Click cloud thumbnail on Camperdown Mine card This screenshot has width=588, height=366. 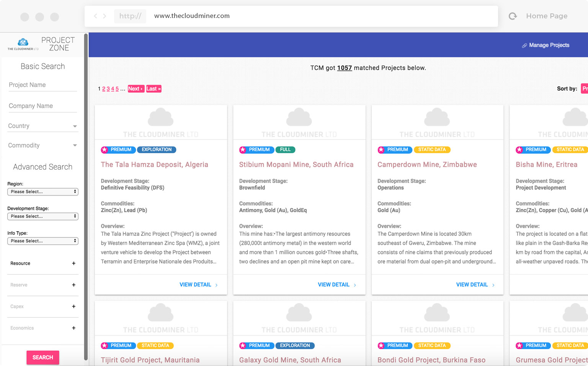(437, 117)
